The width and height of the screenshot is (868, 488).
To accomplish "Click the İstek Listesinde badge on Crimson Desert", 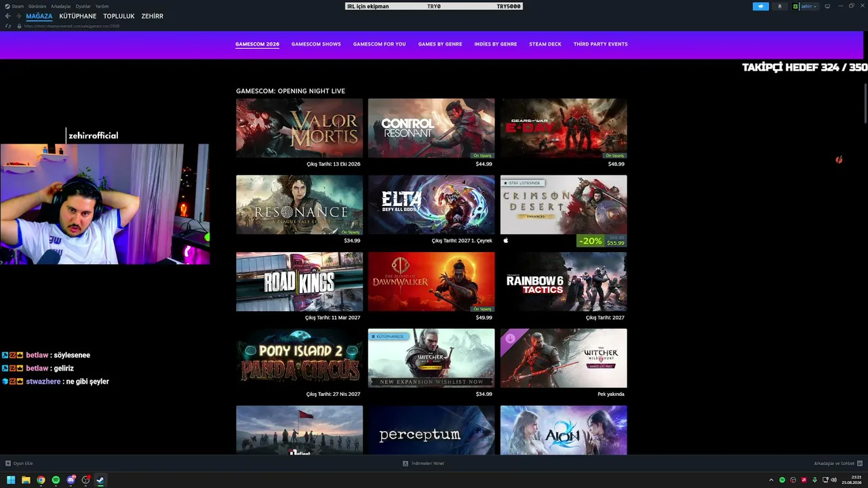I will point(522,183).
